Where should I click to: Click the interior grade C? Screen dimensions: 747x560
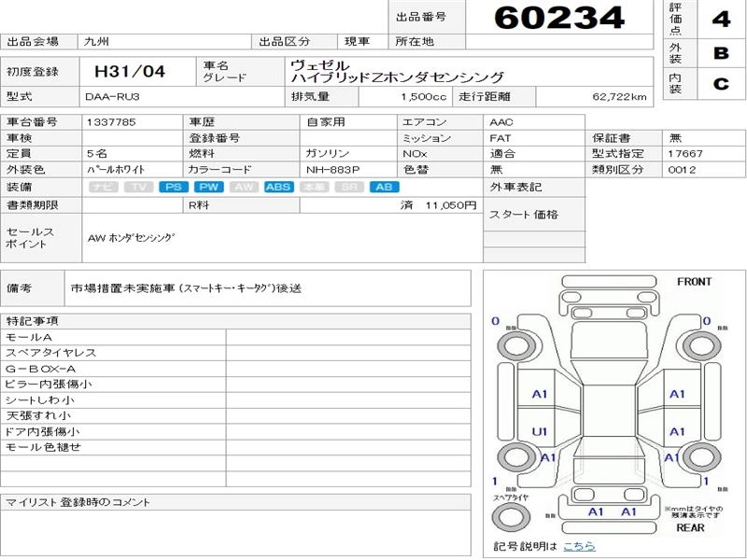[721, 84]
